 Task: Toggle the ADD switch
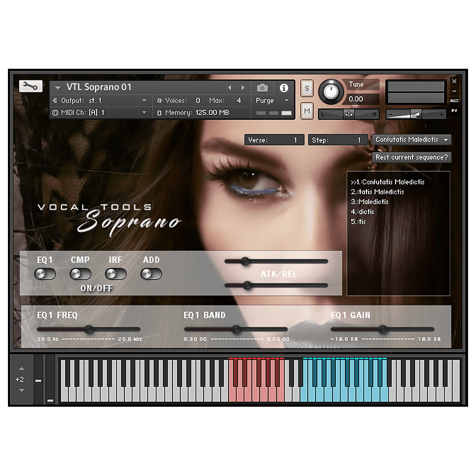coord(151,274)
